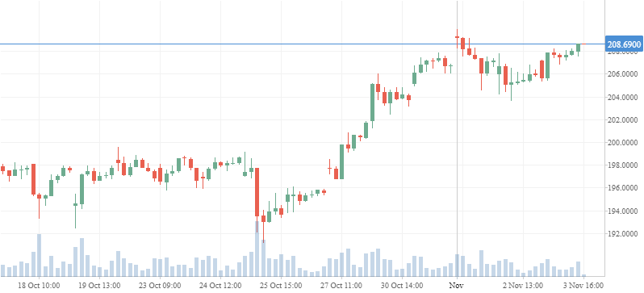The image size is (644, 293).
Task: Click the 3 Nov 16:00 time axis label
Action: (x=583, y=285)
